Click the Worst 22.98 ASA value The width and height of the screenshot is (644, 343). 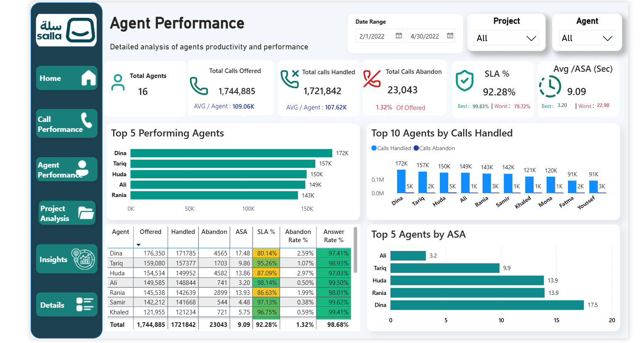[x=603, y=105]
